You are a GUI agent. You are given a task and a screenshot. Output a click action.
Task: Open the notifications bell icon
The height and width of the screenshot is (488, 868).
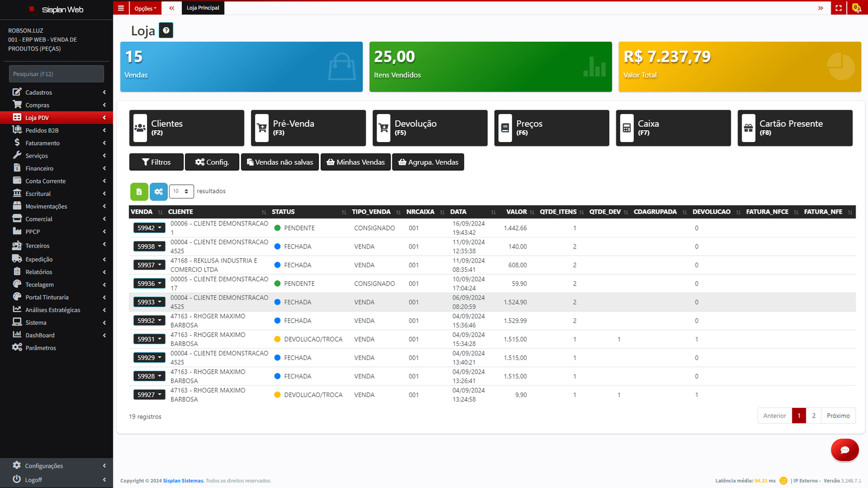(857, 8)
